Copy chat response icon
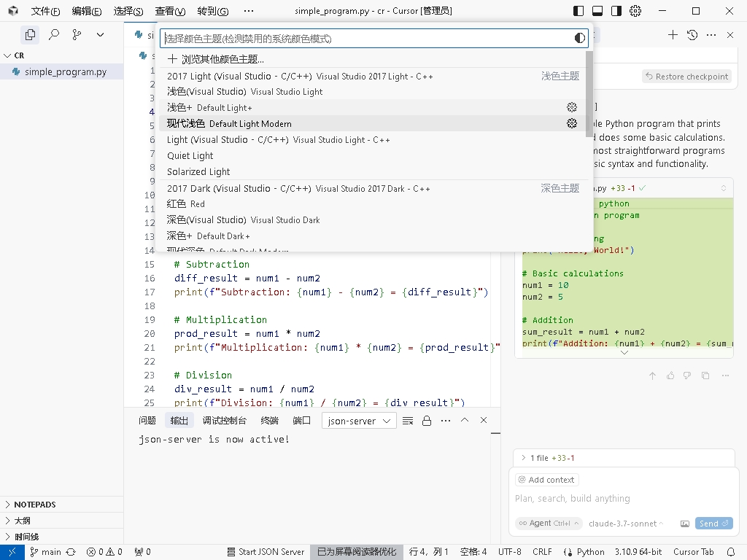This screenshot has width=747, height=560. (705, 376)
